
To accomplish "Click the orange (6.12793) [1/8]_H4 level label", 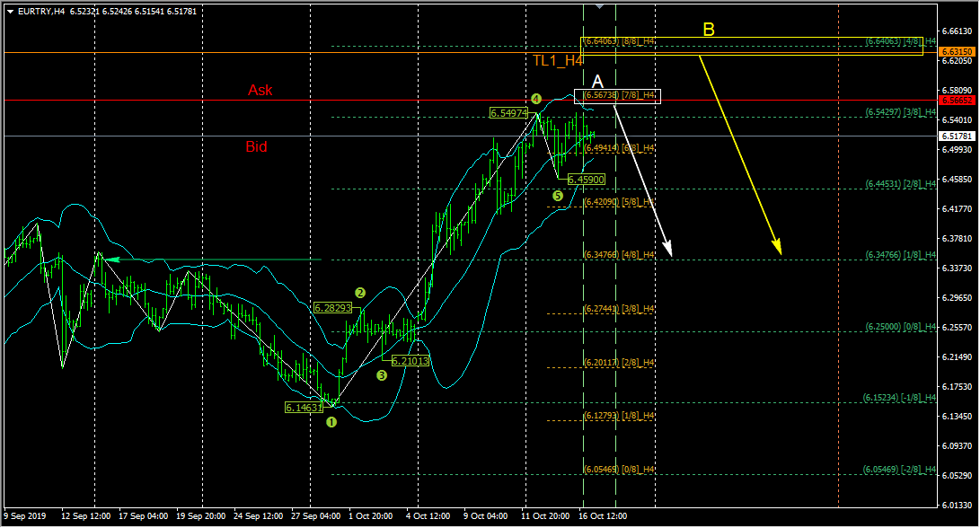I will 620,416.
